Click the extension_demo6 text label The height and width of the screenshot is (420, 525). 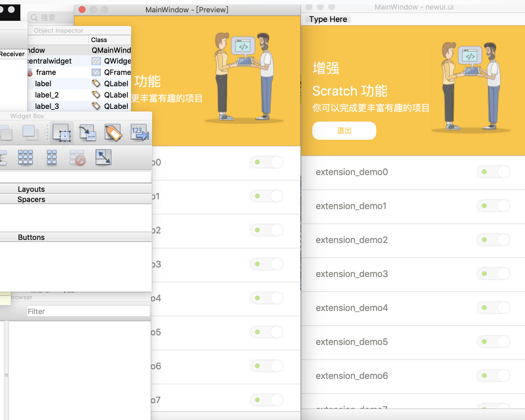352,376
